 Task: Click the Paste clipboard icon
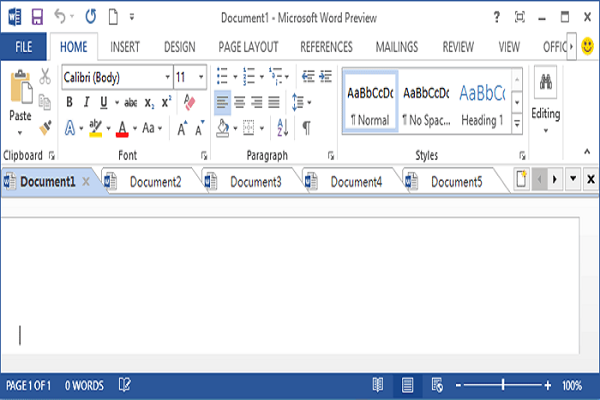21,87
